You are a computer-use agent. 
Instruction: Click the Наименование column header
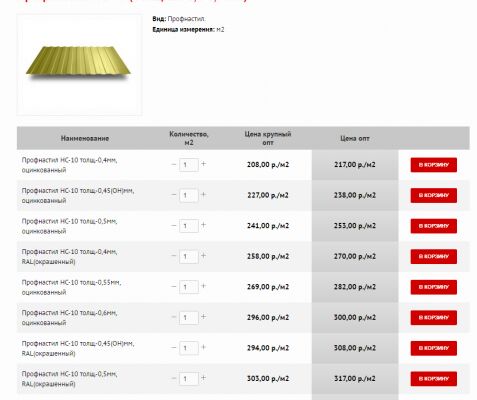pos(85,138)
